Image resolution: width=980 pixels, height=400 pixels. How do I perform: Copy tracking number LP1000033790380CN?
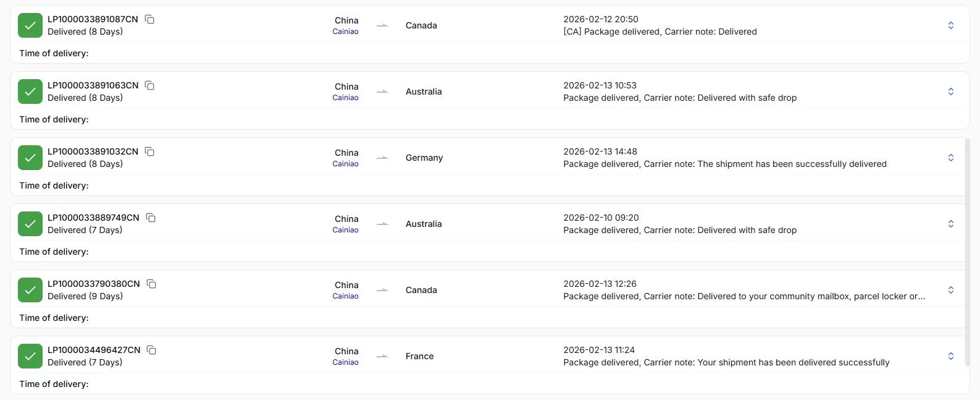coord(152,284)
